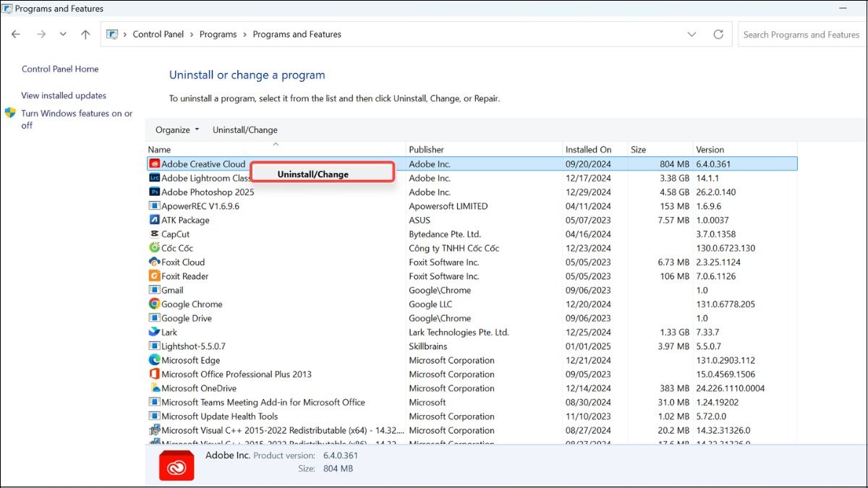
Task: Go up one level with up arrow
Action: 85,35
